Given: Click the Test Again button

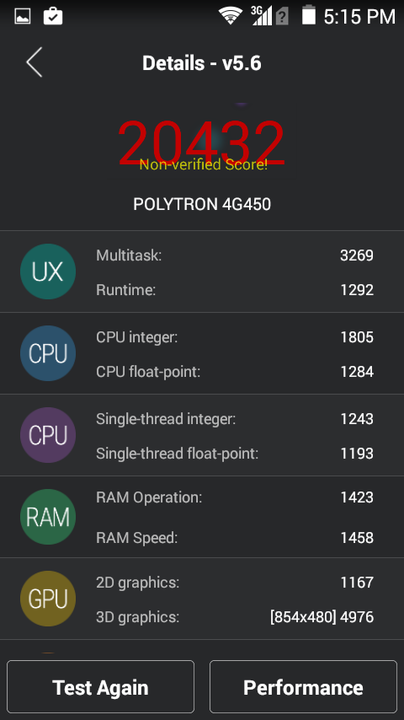Looking at the screenshot, I should 101,687.
